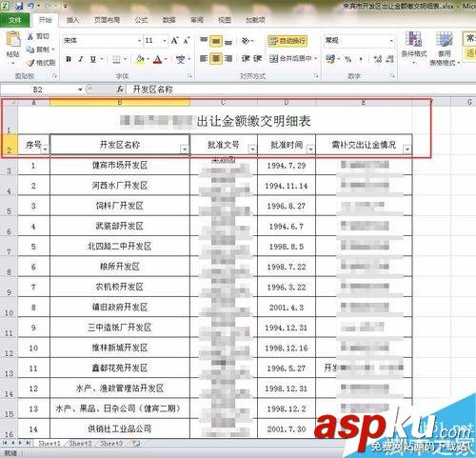476x458 pixels.
Task: Switch to the 审阅 Review tab
Action: pyautogui.click(x=197, y=20)
